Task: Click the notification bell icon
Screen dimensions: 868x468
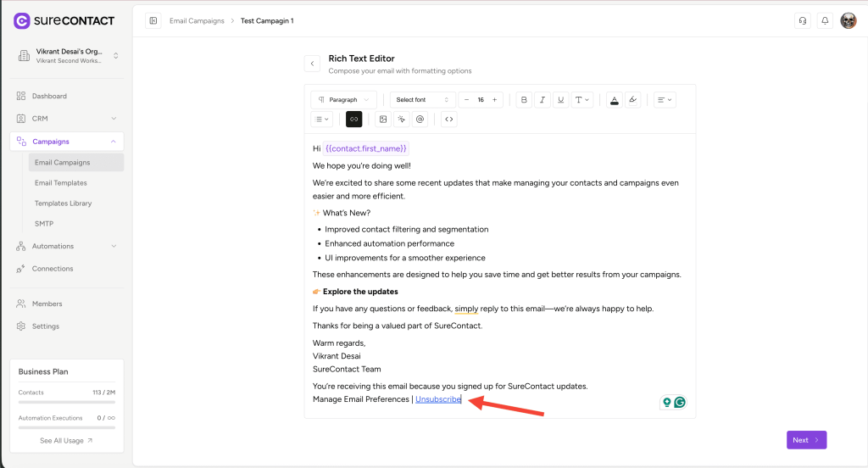Action: click(825, 20)
